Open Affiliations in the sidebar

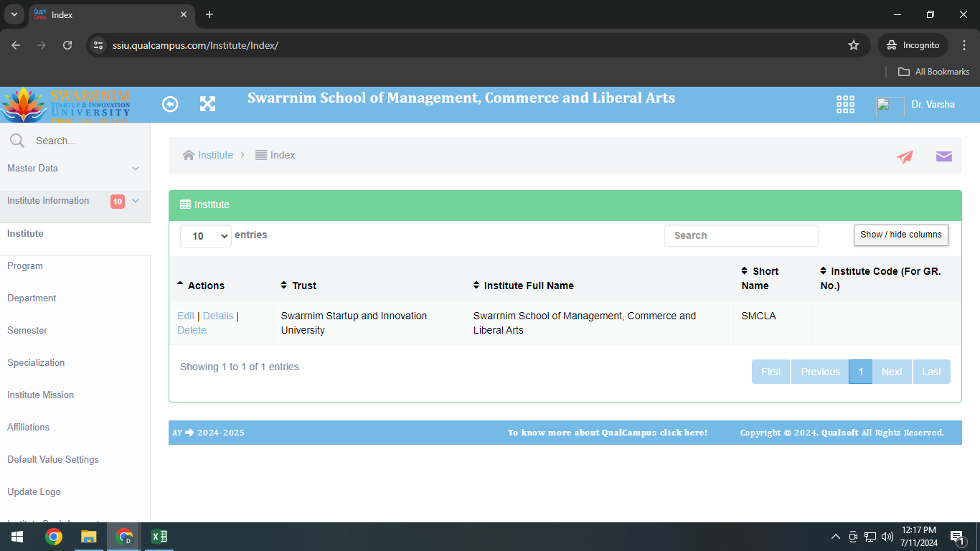(29, 427)
